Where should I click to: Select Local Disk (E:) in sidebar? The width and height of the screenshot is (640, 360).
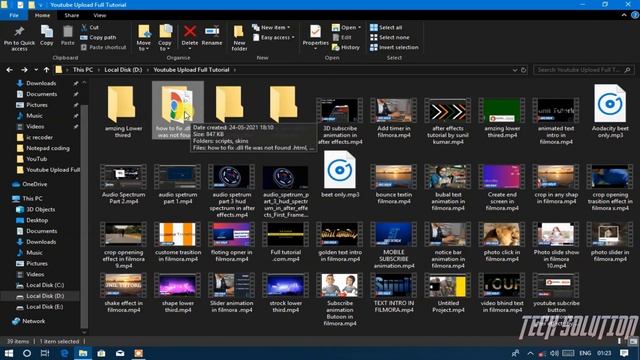click(x=44, y=307)
